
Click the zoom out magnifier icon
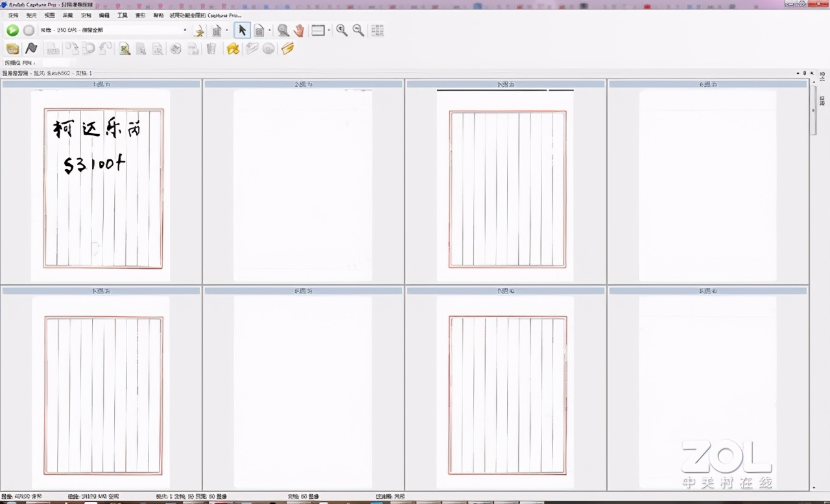coord(358,30)
